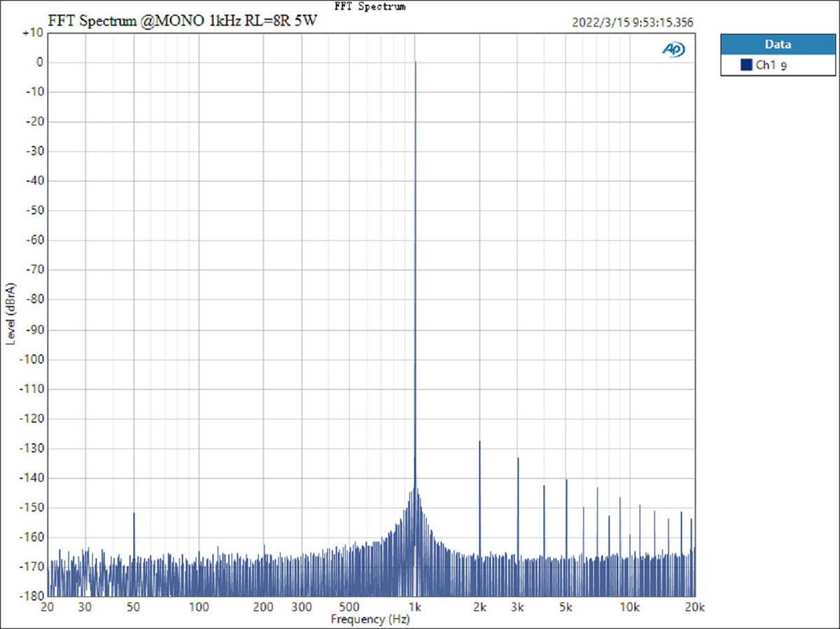Click the 1 kHz fundamental peak top

click(415, 62)
